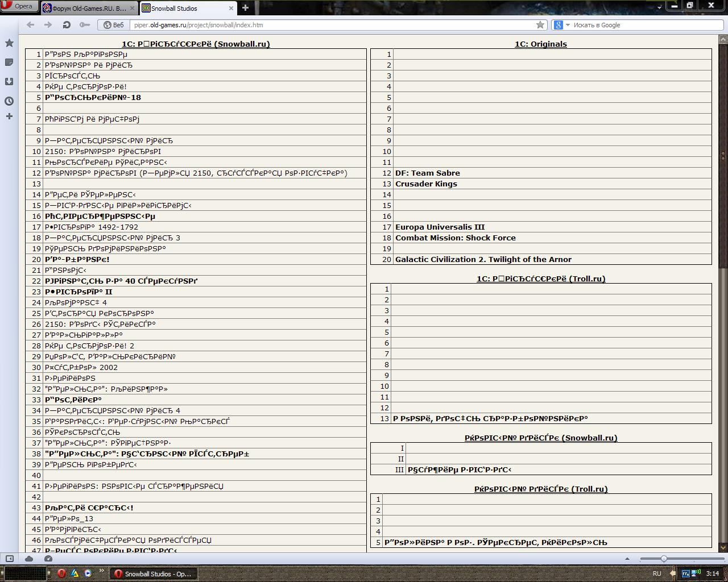The width and height of the screenshot is (728, 582).
Task: Click the arrow left of the zoom slider
Action: [x=627, y=559]
